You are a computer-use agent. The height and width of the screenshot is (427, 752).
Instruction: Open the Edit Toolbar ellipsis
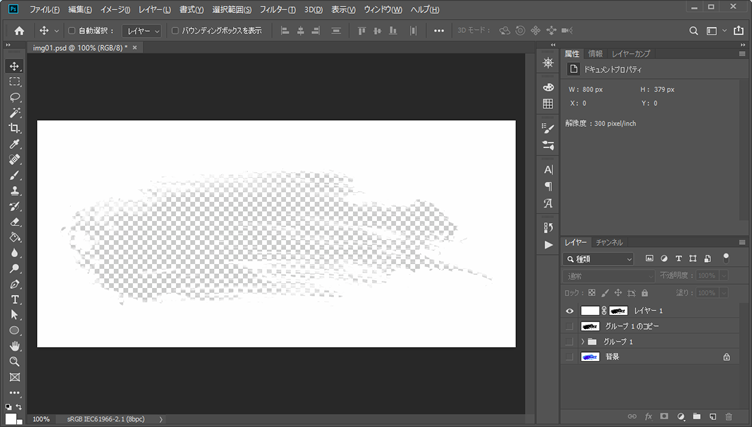[x=14, y=392]
